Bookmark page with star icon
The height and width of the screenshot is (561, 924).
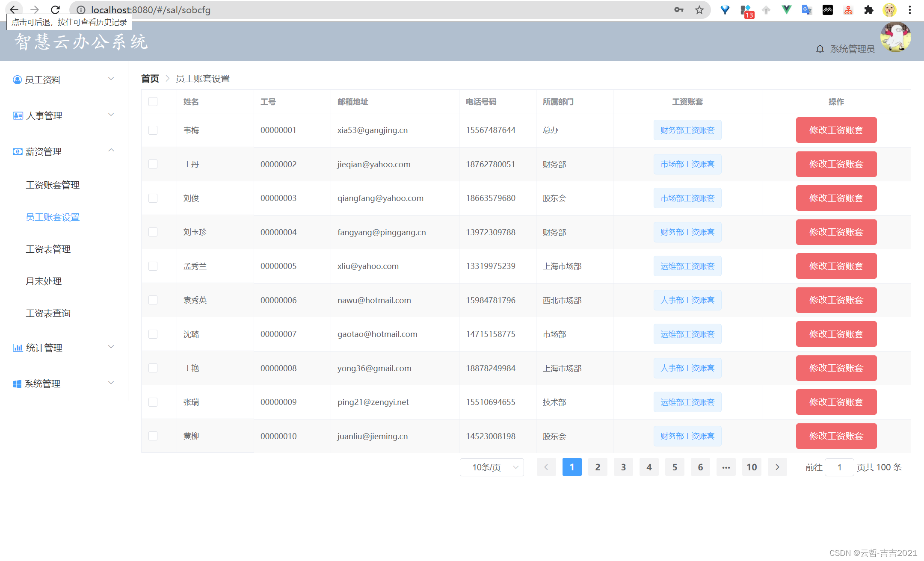pyautogui.click(x=699, y=10)
